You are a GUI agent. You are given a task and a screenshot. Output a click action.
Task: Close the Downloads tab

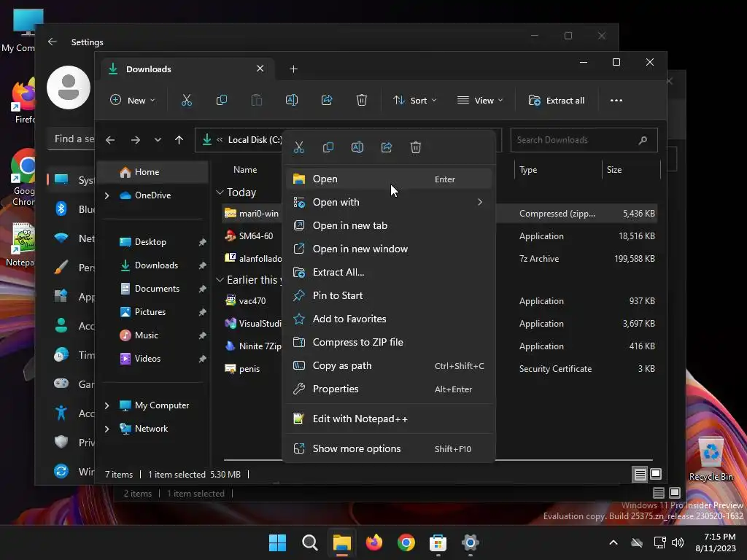(x=260, y=69)
